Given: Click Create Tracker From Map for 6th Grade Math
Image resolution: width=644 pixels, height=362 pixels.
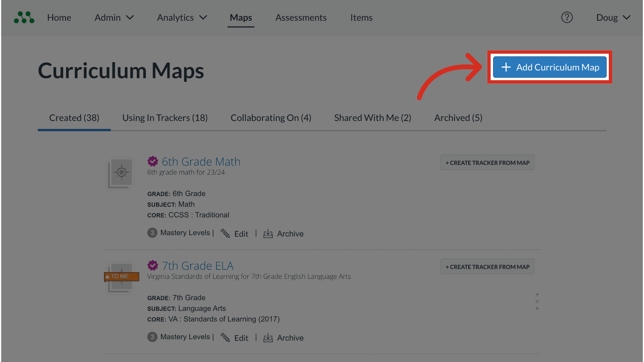Looking at the screenshot, I should (x=487, y=163).
